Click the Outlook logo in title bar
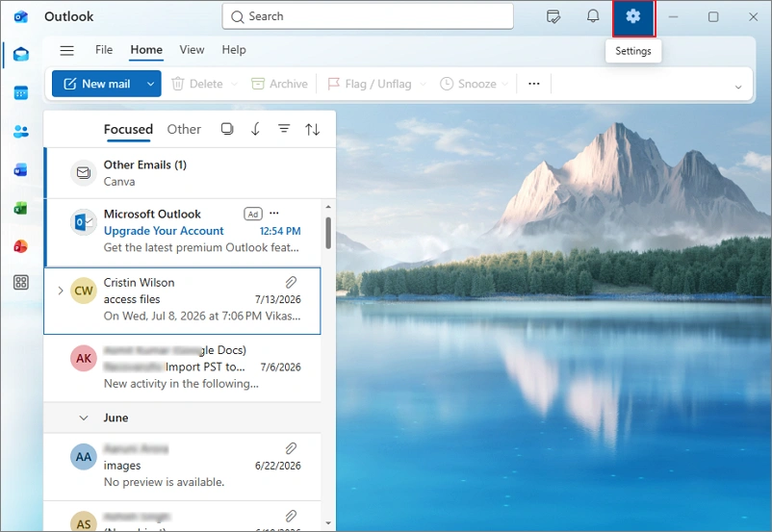772x532 pixels. tap(20, 17)
